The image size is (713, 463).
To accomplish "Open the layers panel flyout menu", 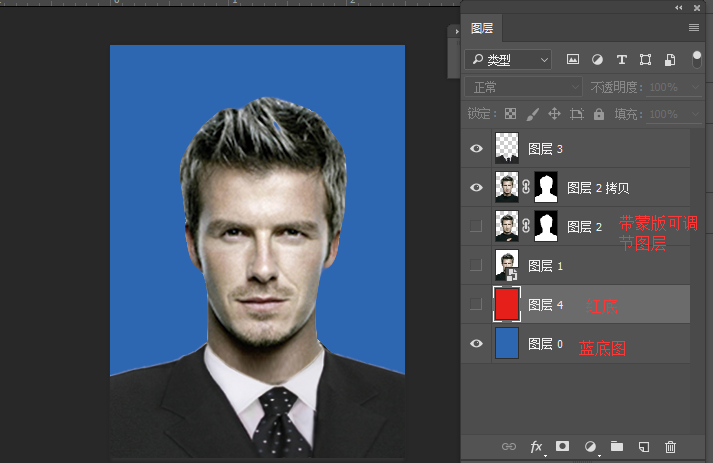I will pos(694,28).
